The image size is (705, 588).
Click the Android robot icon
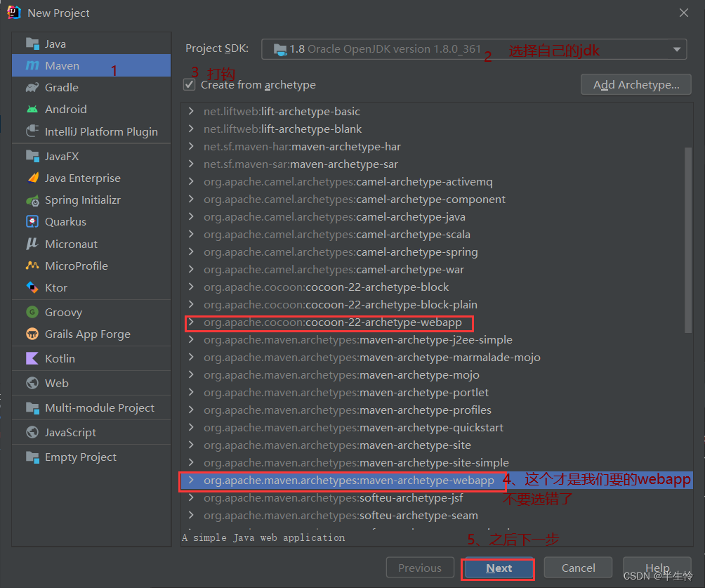(32, 110)
